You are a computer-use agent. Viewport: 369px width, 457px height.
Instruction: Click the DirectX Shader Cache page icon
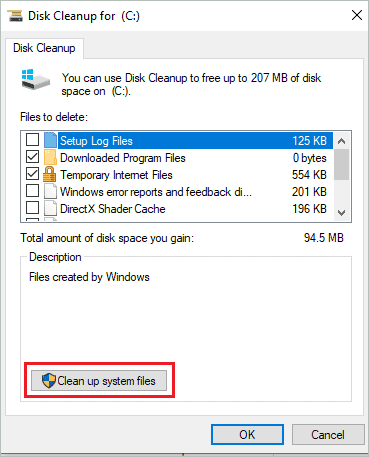(50, 209)
